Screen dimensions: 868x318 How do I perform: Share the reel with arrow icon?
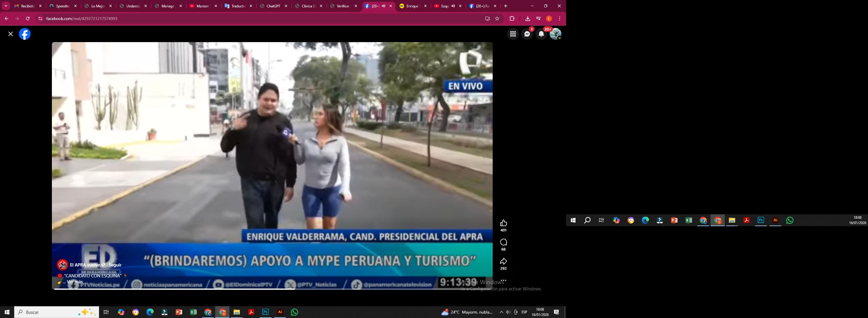pyautogui.click(x=503, y=261)
